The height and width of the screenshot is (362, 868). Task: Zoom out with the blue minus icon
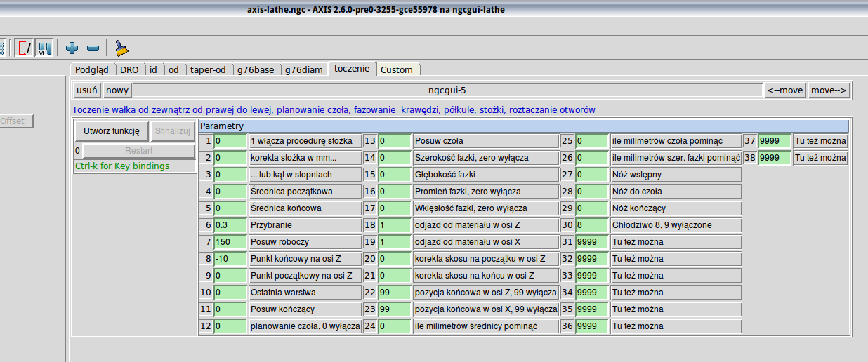[x=93, y=48]
